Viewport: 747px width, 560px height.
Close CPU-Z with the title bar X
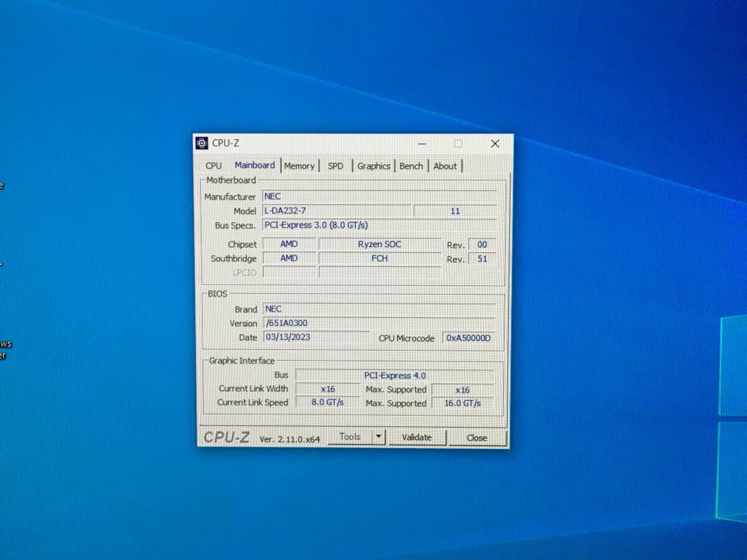point(495,144)
